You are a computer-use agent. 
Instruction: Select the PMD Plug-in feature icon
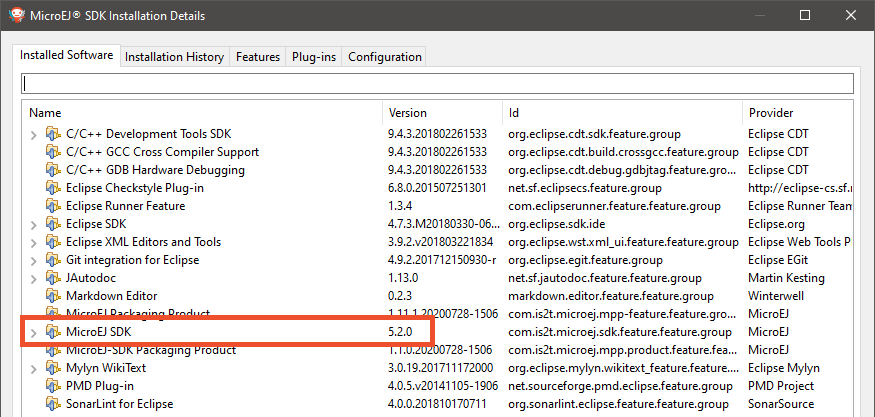pos(53,386)
